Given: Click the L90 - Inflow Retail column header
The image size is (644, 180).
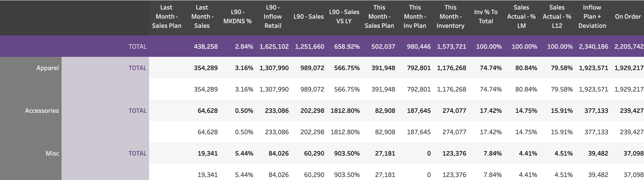Looking at the screenshot, I should [x=273, y=17].
